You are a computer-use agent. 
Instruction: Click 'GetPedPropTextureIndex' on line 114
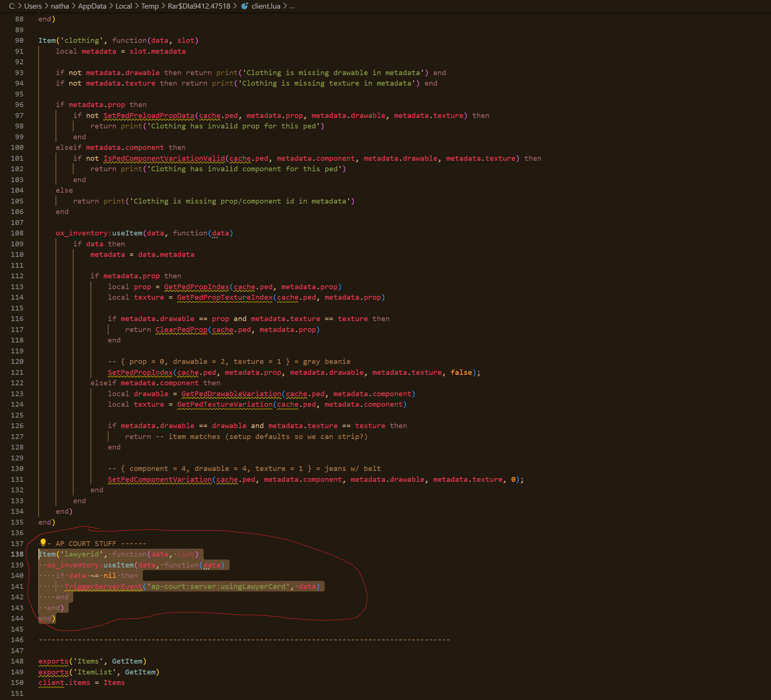point(225,297)
